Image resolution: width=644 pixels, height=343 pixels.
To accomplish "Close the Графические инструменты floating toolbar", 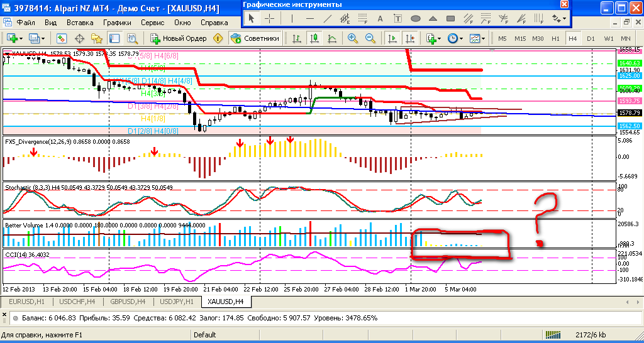I will (x=563, y=4).
